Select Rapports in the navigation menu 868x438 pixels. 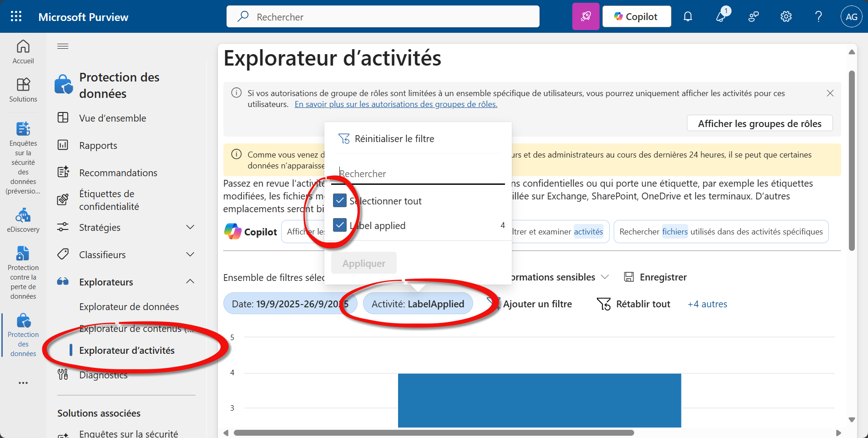(x=98, y=146)
